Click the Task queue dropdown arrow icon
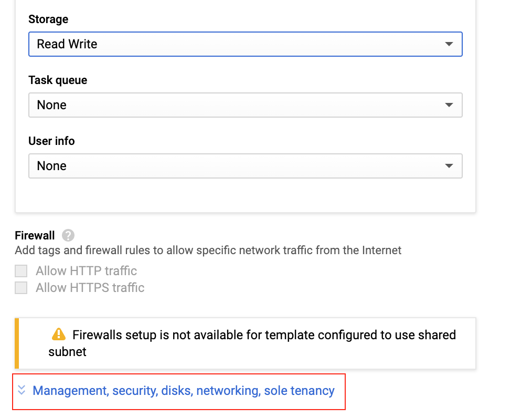Image resolution: width=532 pixels, height=418 pixels. (449, 105)
